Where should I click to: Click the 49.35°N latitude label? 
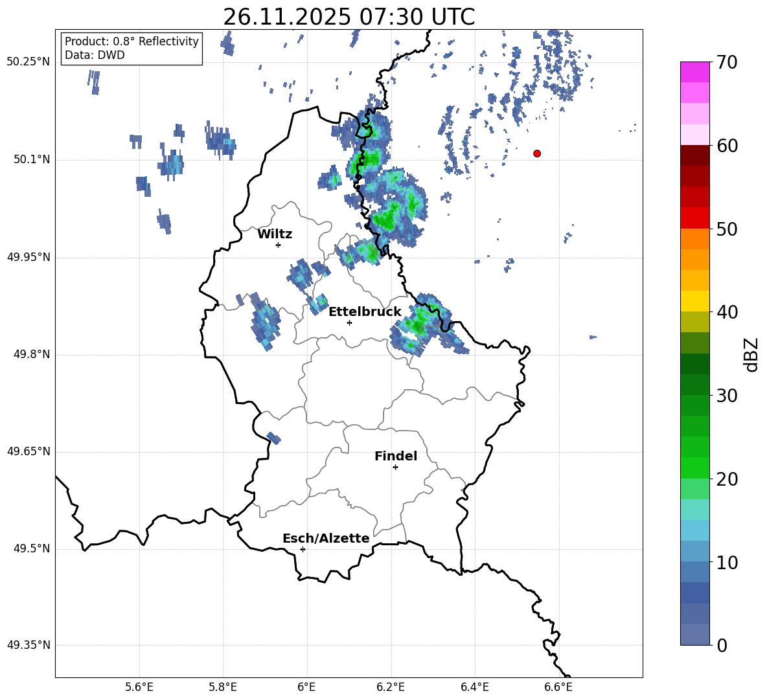tap(29, 645)
